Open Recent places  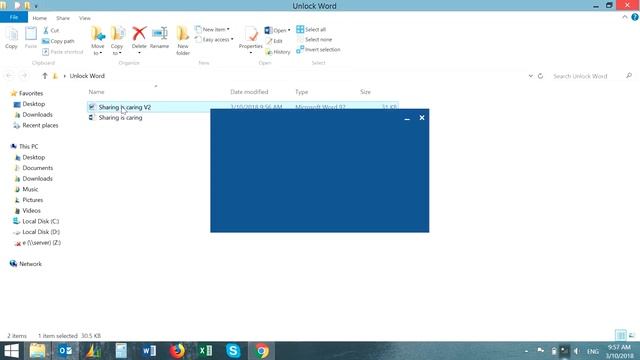[40, 125]
